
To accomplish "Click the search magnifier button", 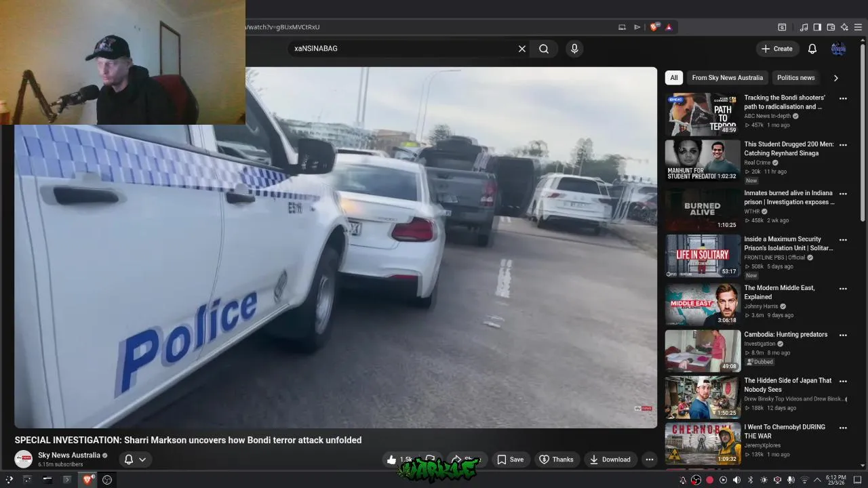I will (544, 49).
